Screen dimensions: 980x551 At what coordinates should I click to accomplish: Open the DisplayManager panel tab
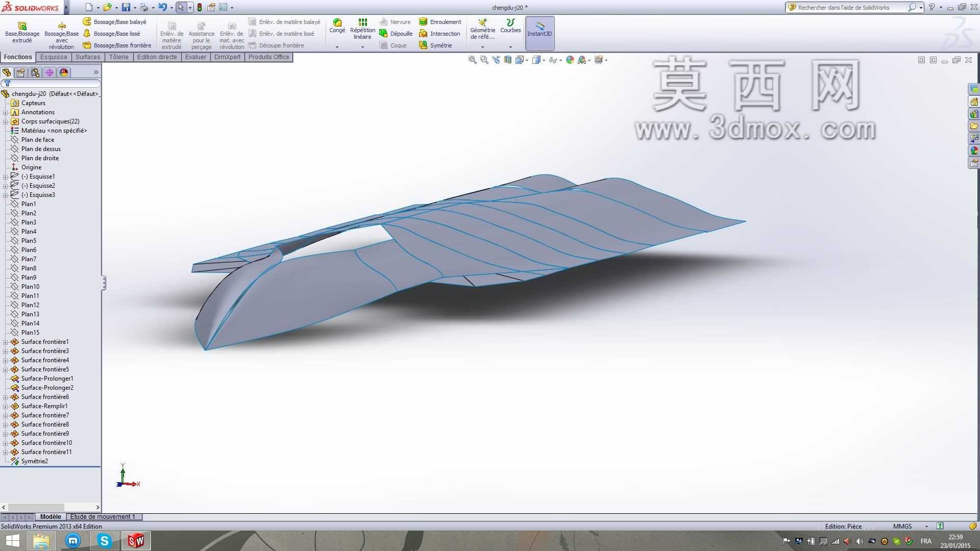(64, 72)
